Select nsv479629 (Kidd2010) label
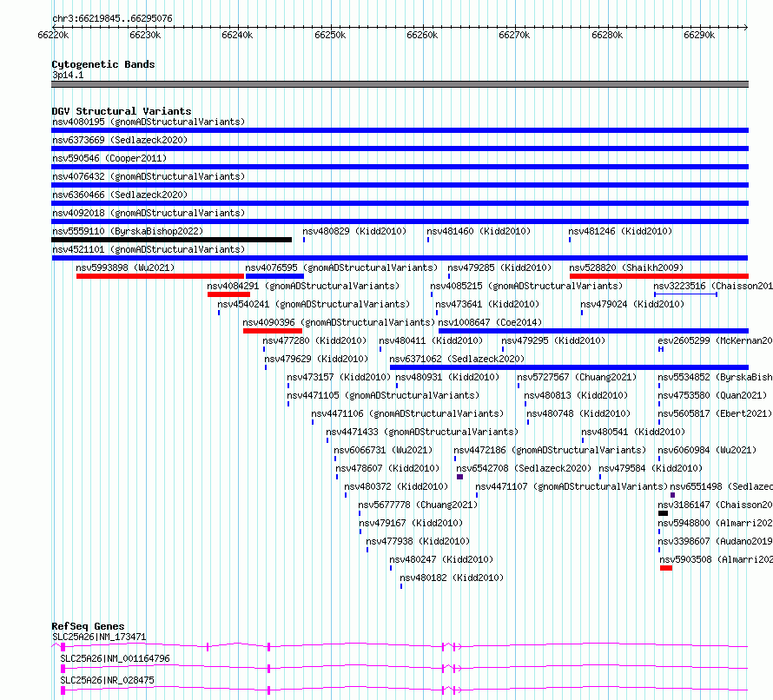The image size is (773, 700). click(x=316, y=359)
